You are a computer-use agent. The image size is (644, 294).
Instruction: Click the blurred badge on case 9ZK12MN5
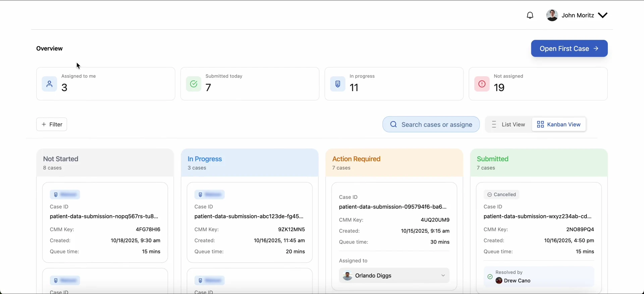(x=210, y=195)
